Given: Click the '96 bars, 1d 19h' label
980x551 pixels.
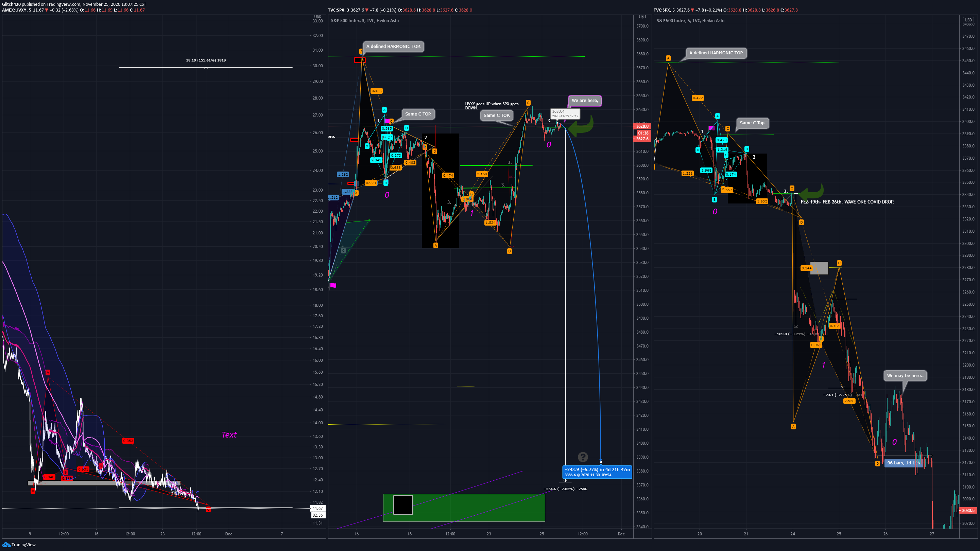Looking at the screenshot, I should tap(903, 463).
